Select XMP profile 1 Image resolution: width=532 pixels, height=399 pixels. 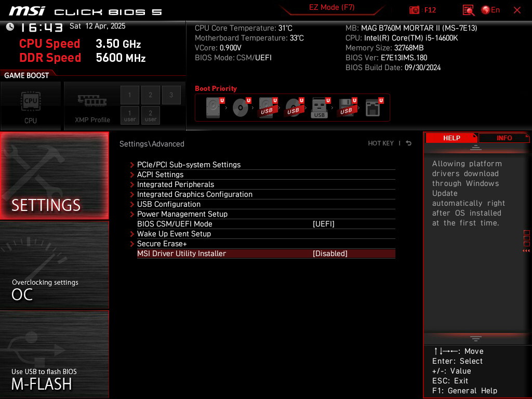tap(129, 95)
